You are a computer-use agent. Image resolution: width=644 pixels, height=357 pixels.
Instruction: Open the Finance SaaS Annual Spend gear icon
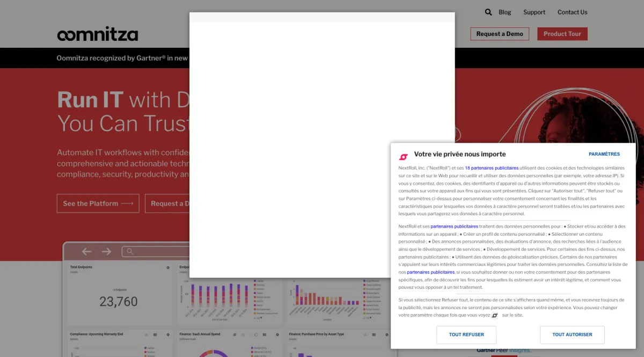[x=277, y=334]
